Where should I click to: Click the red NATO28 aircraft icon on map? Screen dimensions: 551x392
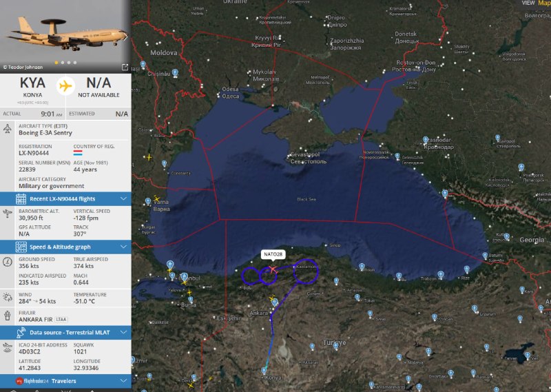coord(273,269)
